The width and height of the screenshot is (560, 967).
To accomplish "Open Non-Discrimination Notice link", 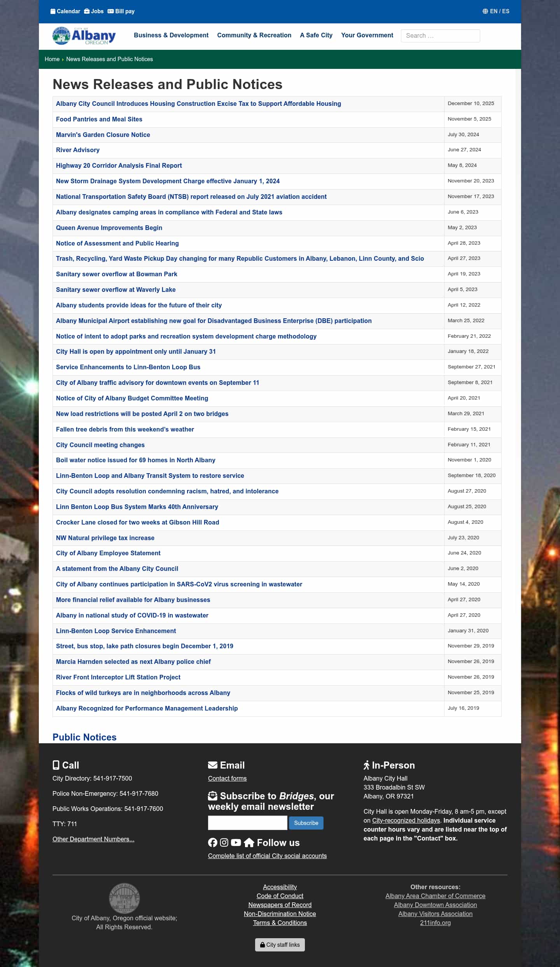I will click(280, 914).
